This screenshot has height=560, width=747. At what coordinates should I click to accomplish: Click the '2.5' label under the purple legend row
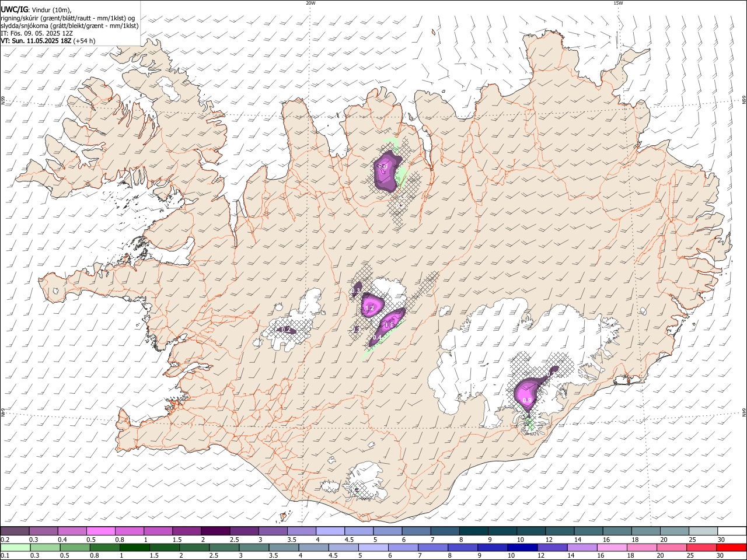pyautogui.click(x=234, y=539)
